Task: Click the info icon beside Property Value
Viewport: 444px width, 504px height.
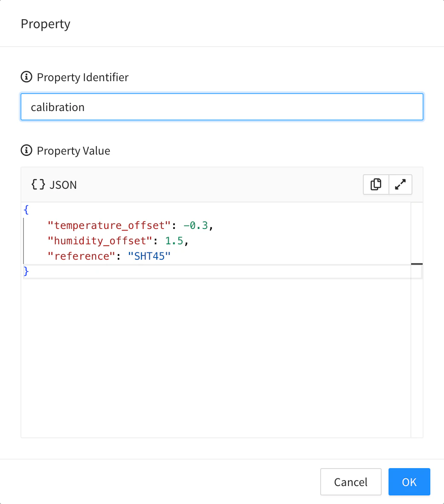Action: [26, 150]
